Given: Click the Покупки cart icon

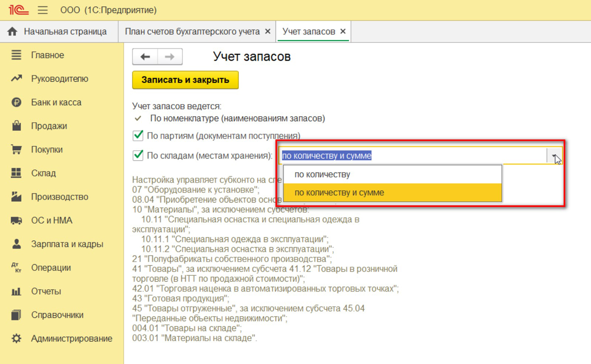Looking at the screenshot, I should [16, 150].
